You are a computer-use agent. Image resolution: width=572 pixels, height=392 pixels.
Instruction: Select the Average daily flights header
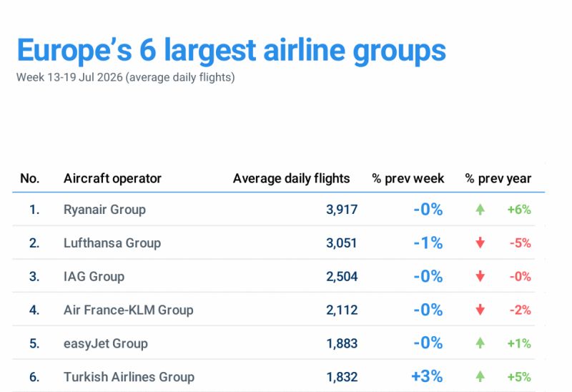(x=291, y=179)
